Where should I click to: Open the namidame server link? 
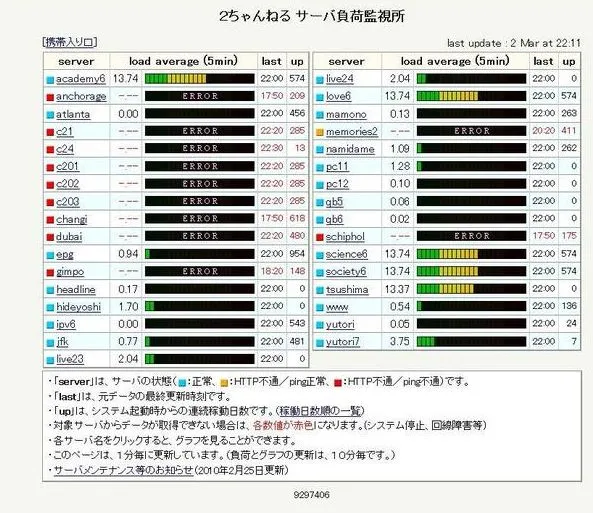point(350,149)
